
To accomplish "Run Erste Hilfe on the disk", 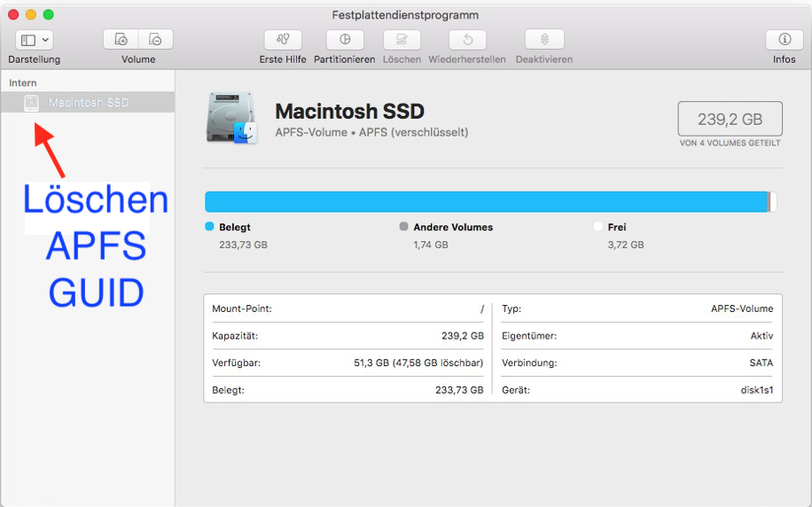I will 283,40.
